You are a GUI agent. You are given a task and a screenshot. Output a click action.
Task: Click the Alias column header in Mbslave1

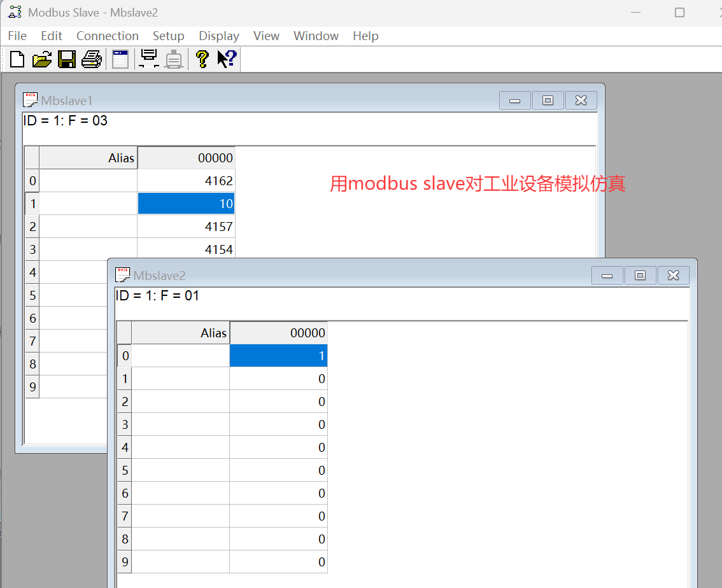pyautogui.click(x=88, y=158)
